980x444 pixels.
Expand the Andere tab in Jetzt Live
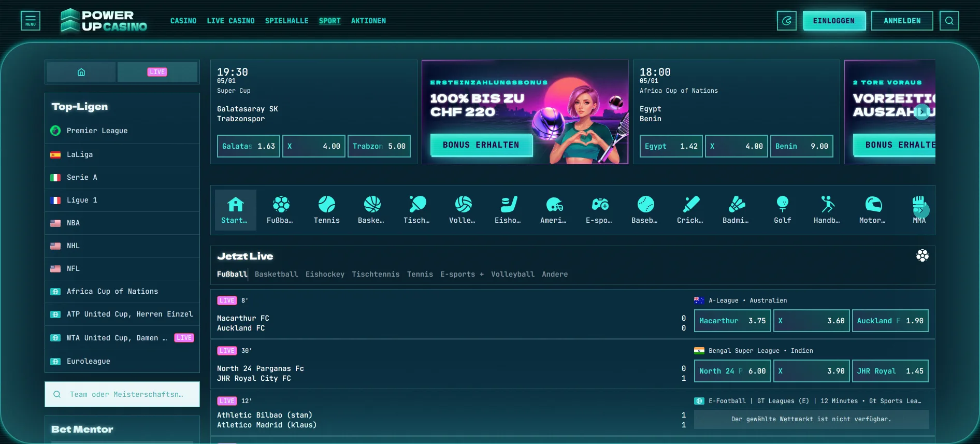coord(555,274)
